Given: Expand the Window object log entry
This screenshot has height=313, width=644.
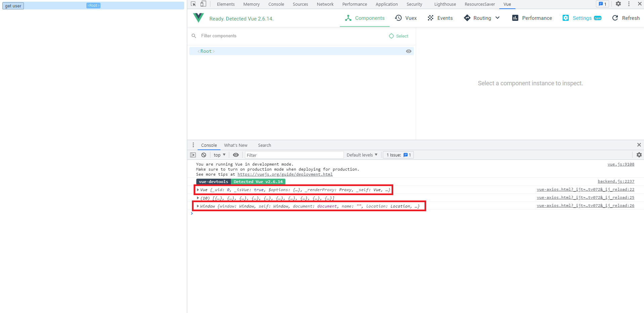Looking at the screenshot, I should click(198, 206).
